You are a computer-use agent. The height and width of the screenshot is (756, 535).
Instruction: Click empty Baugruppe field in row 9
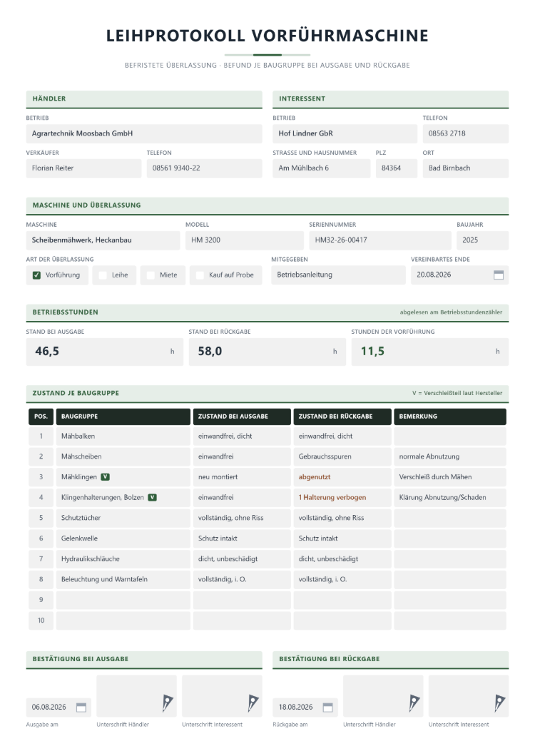coord(123,600)
